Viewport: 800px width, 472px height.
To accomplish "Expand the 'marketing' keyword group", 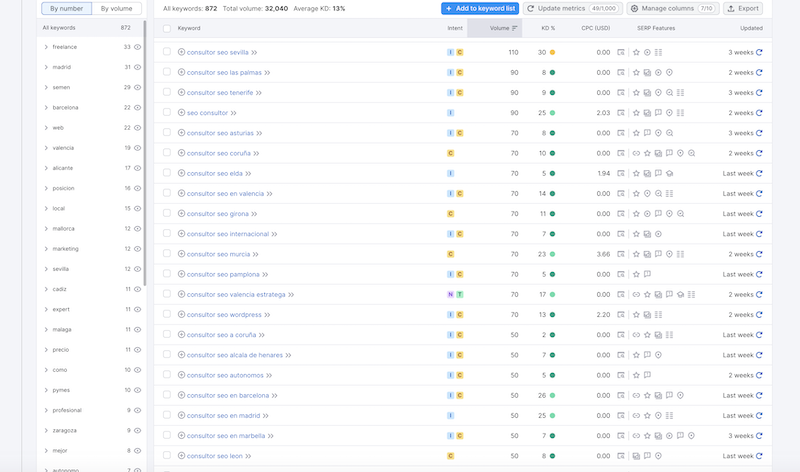I will 46,249.
